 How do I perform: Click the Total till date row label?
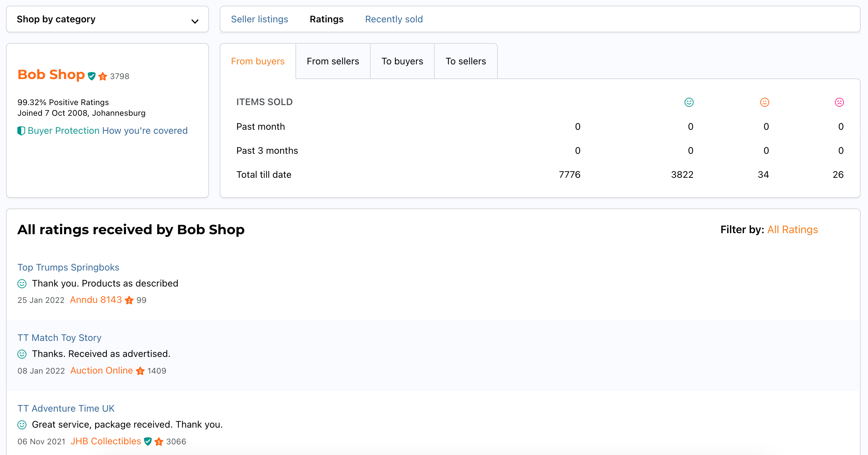coord(264,175)
